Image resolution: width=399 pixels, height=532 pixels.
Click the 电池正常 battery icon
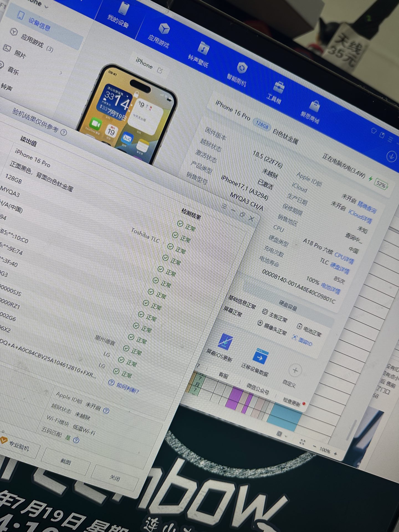[299, 326]
